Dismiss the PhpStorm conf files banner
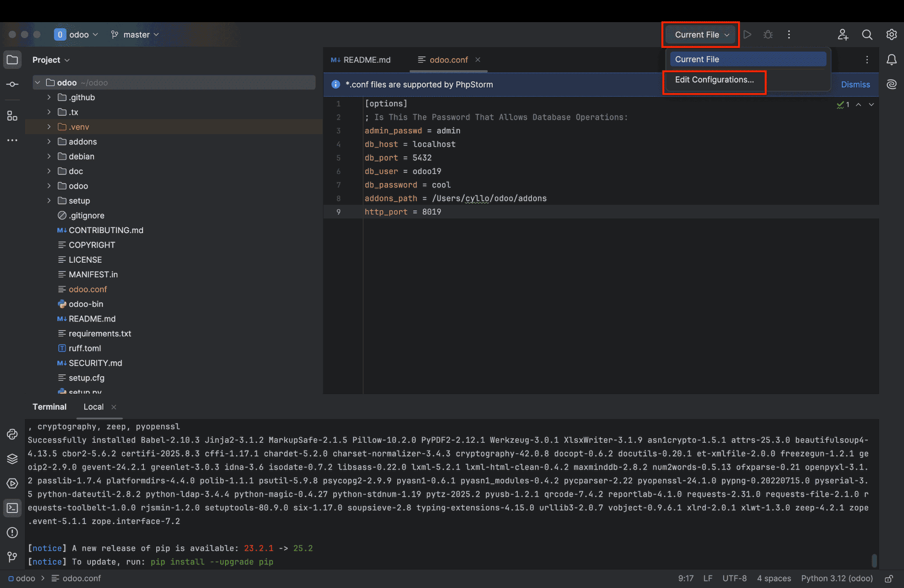The height and width of the screenshot is (588, 904). pyautogui.click(x=855, y=84)
